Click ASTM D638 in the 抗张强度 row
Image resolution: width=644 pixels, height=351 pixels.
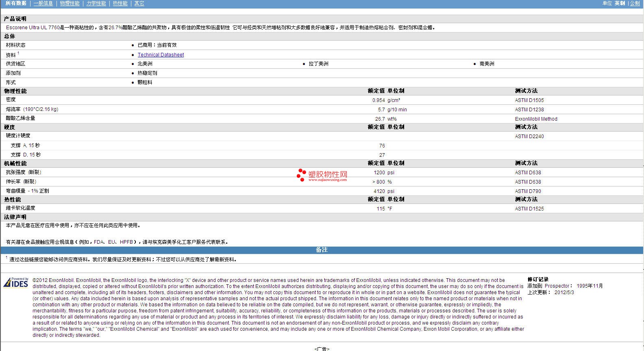click(528, 173)
